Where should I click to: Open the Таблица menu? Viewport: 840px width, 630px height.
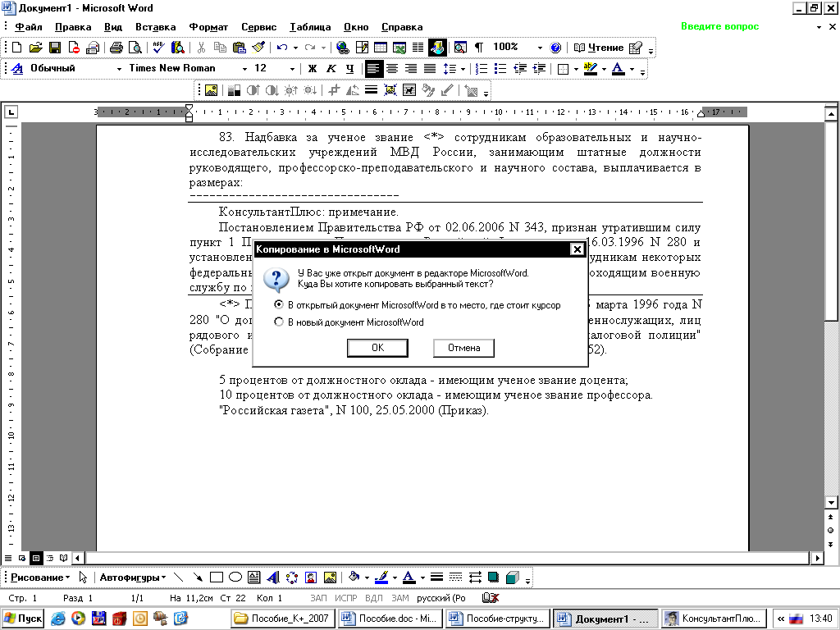click(310, 27)
